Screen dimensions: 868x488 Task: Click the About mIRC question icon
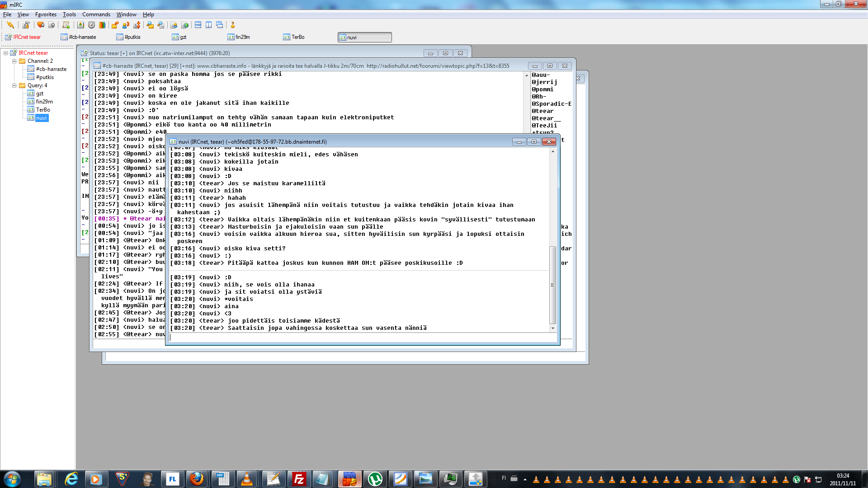point(233,25)
